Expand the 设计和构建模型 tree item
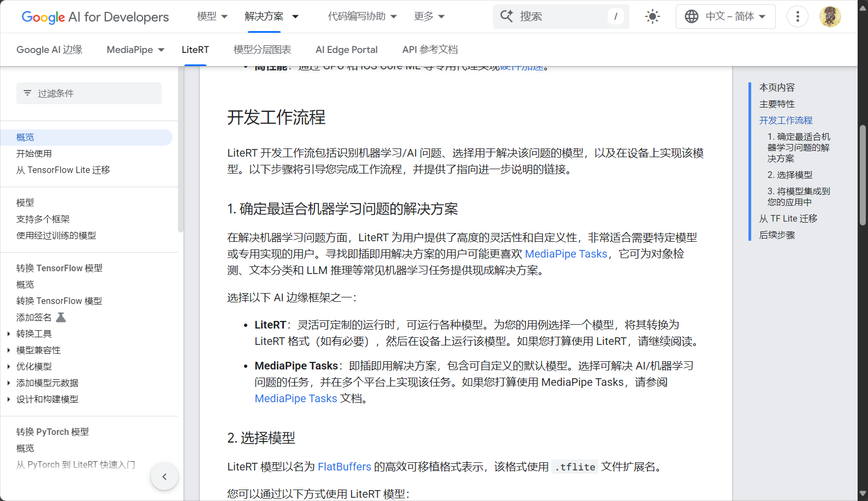The height and width of the screenshot is (501, 868). click(9, 399)
